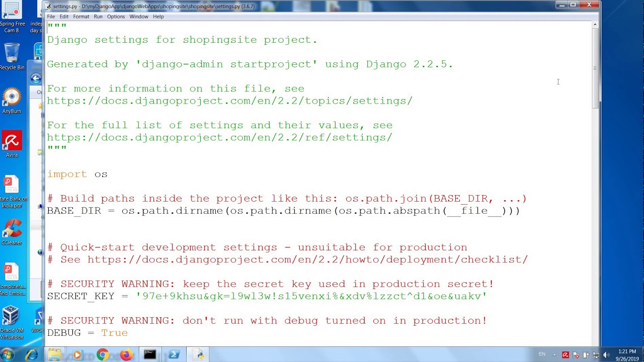Viewport: 644px width, 362px height.
Task: Click the 'keep the secret key' warning comment
Action: click(x=270, y=284)
